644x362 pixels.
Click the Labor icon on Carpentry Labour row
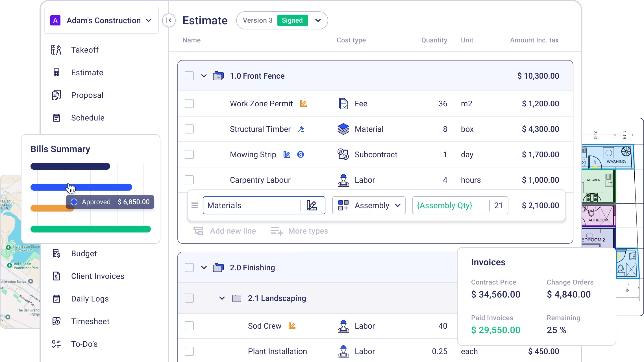[x=343, y=180]
